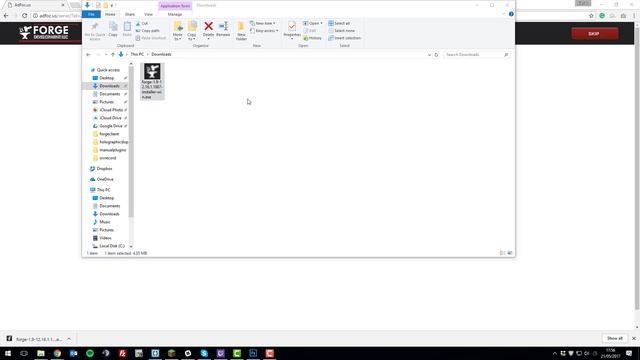Reload the Chrome page
Screen dimensions: 640x360
click(x=24, y=16)
